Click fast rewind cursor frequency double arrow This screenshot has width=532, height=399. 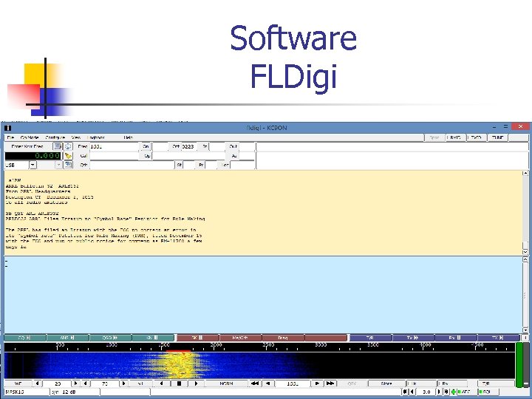[x=255, y=383]
